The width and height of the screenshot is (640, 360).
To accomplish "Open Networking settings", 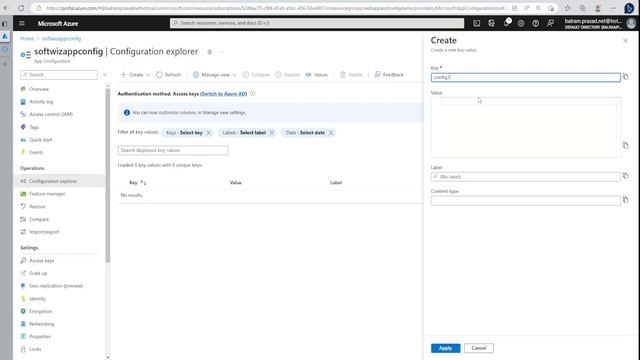I will point(41,324).
